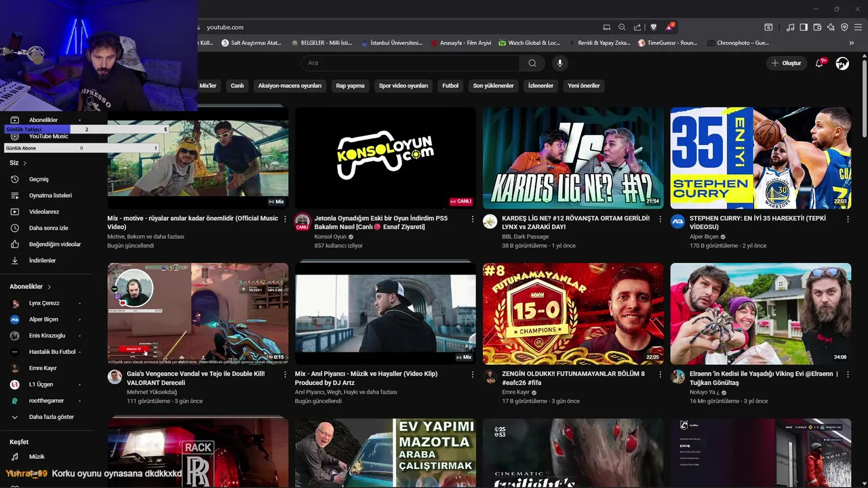Select the Futbol filter chip
This screenshot has height=488, width=868.
(450, 86)
